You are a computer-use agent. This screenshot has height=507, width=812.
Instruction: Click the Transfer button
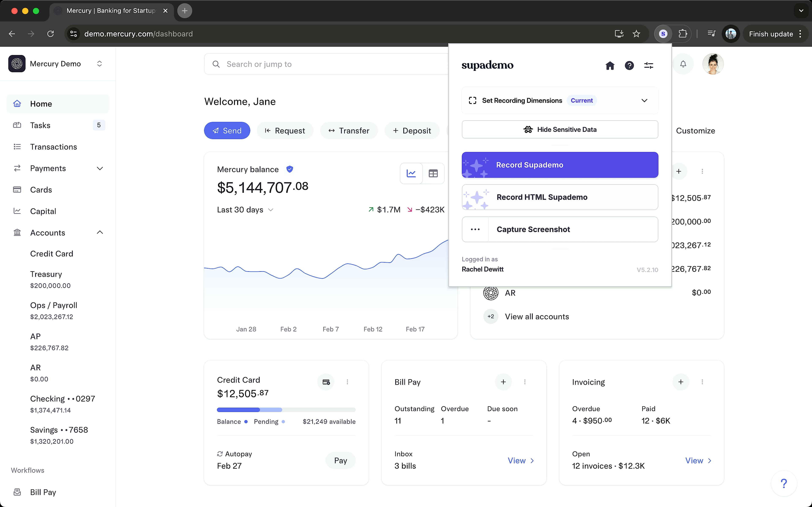(x=349, y=131)
